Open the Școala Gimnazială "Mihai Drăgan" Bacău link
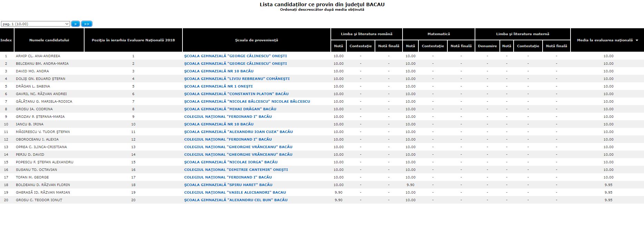Screen dimensions: 644x236 (x=230, y=109)
